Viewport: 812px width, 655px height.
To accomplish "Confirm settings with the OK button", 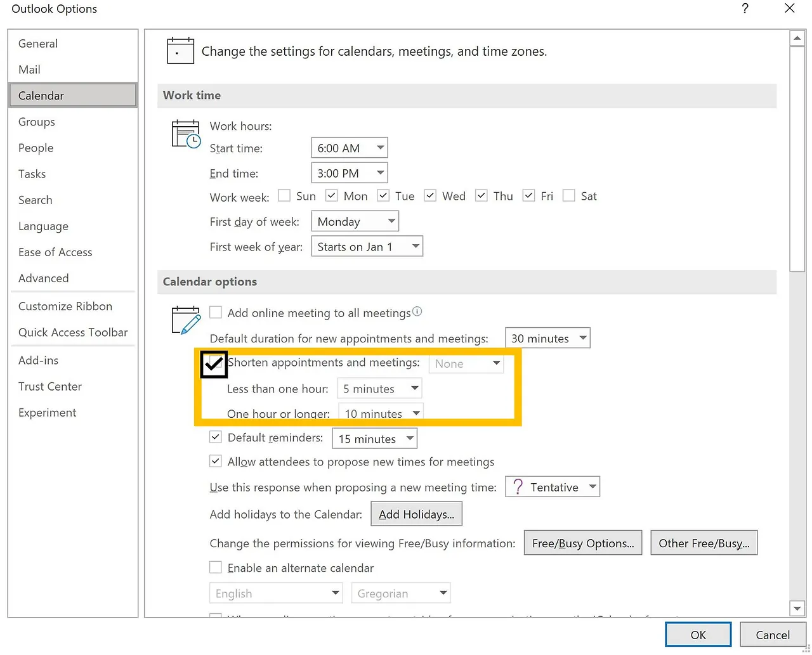I will pyautogui.click(x=698, y=635).
